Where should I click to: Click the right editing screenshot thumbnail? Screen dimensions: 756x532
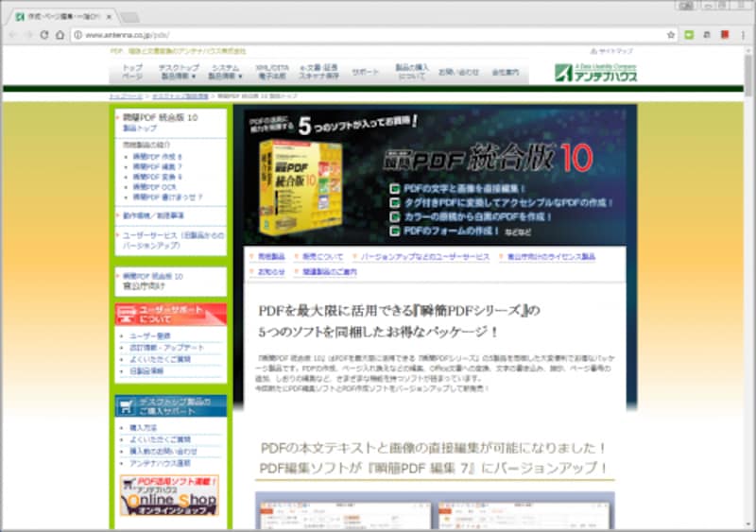[x=524, y=515]
